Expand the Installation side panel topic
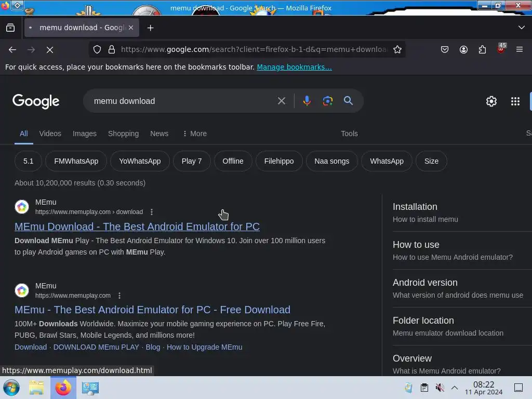This screenshot has height=399, width=532. pos(462,212)
